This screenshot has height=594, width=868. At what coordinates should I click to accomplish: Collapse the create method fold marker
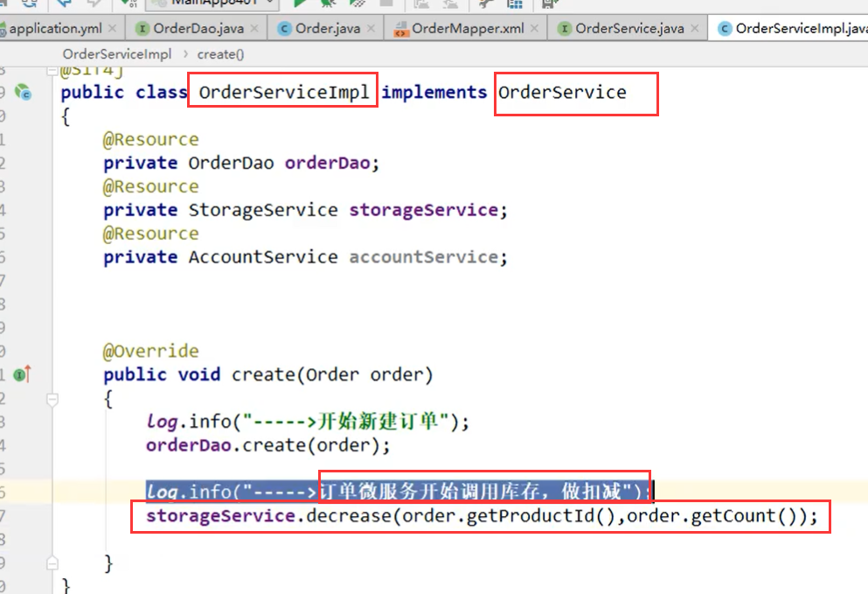click(x=52, y=399)
